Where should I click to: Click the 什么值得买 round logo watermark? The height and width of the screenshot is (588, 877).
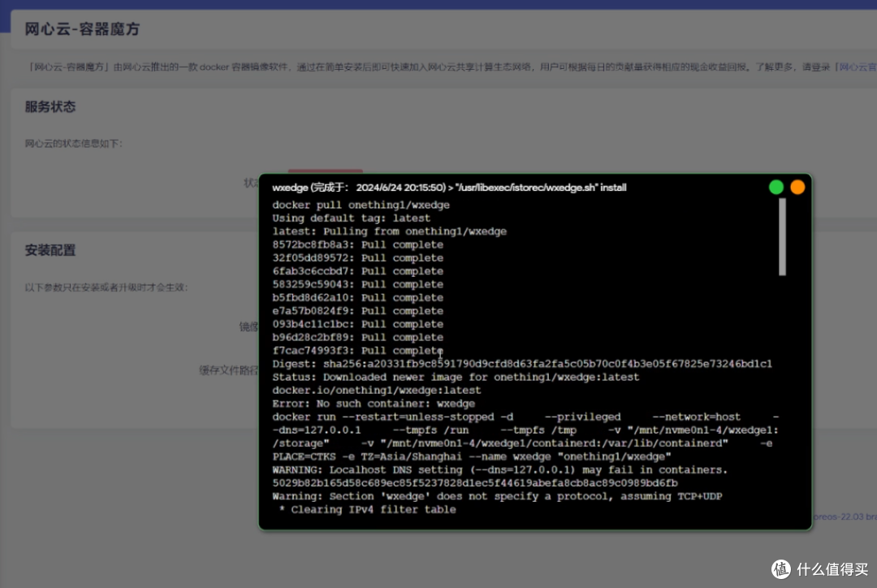780,569
